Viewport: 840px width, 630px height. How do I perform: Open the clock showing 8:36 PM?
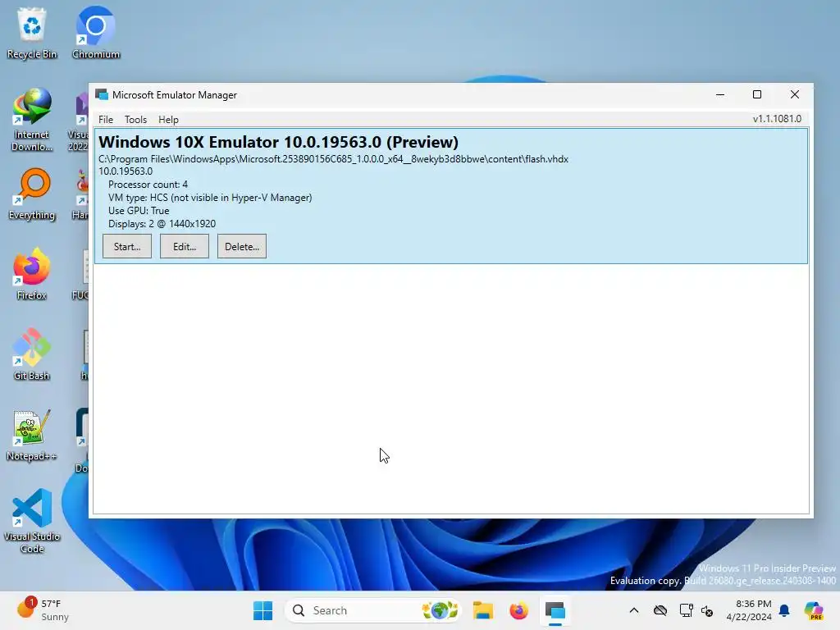coord(749,610)
